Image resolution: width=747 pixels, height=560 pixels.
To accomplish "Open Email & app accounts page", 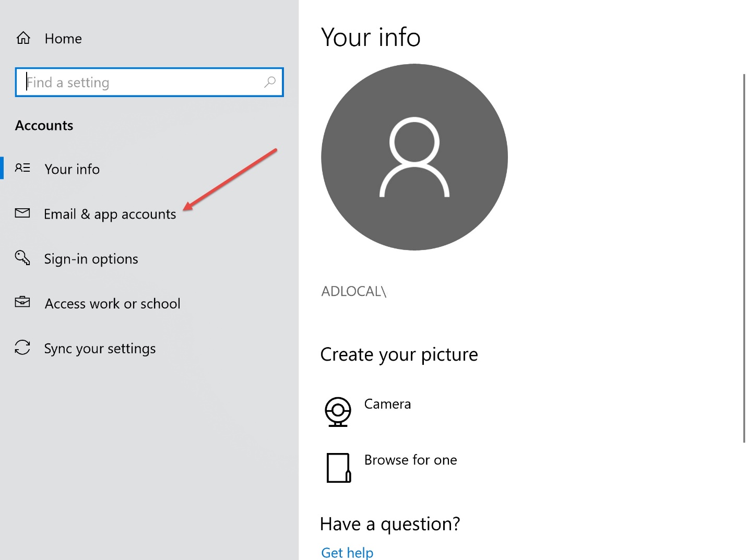I will point(110,214).
